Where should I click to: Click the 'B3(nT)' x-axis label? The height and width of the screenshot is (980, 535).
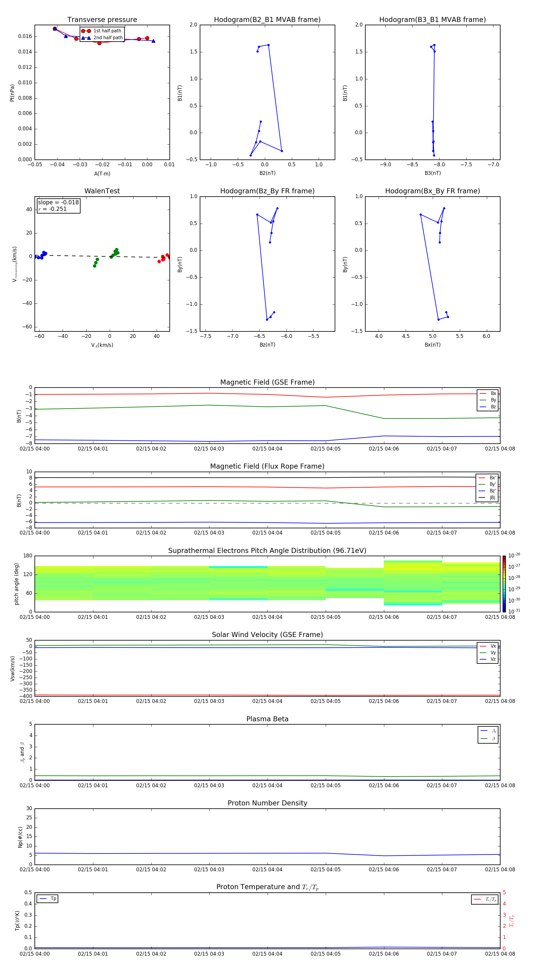click(432, 173)
